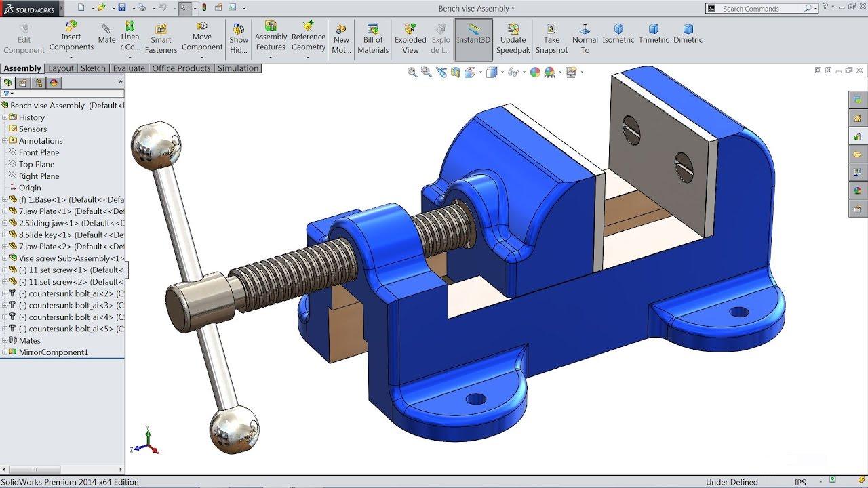
Task: Open ConfigurationManager tab
Action: pos(39,83)
